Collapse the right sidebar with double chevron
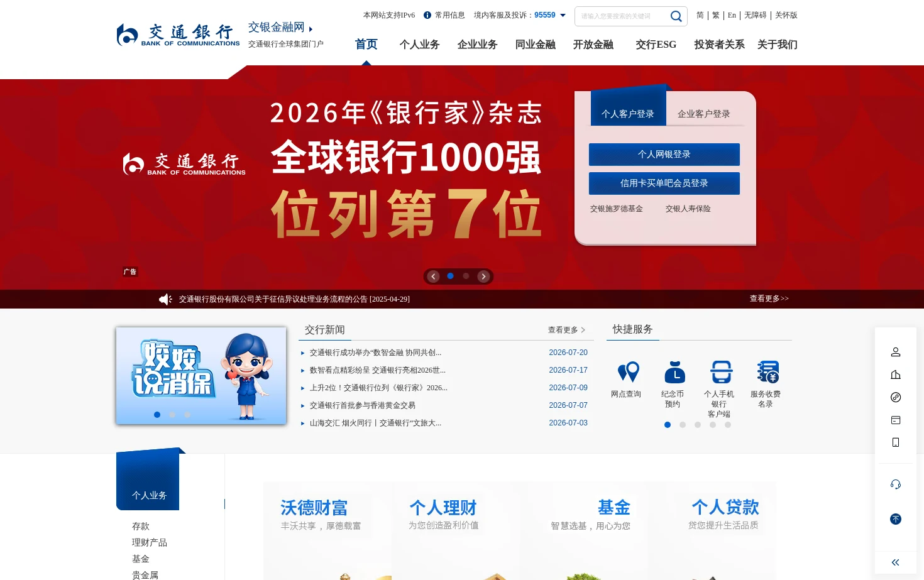Image resolution: width=924 pixels, height=580 pixels. coord(895,562)
